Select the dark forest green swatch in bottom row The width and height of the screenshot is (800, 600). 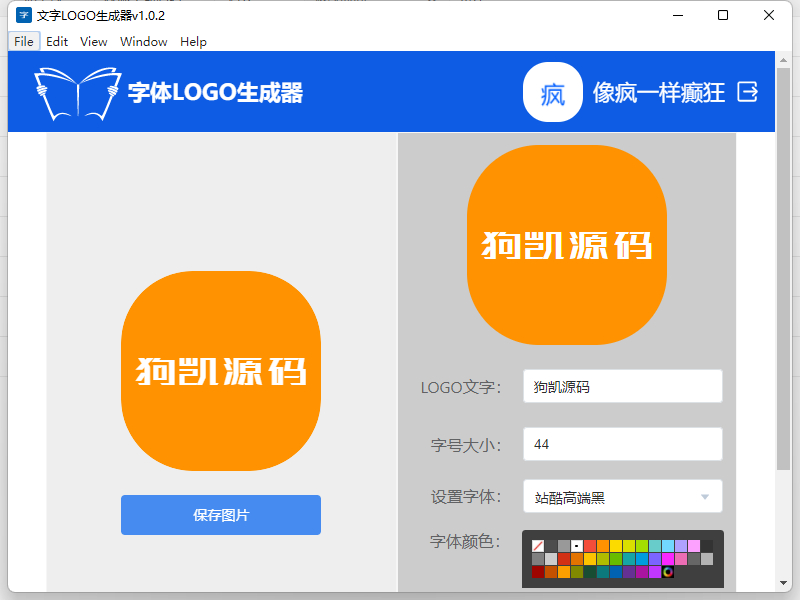tap(590, 572)
